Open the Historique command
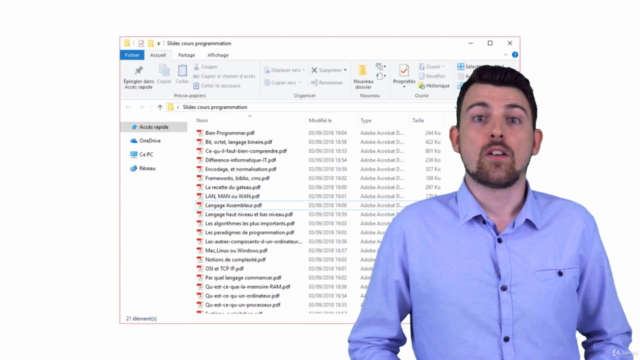The height and width of the screenshot is (360, 640). click(434, 86)
